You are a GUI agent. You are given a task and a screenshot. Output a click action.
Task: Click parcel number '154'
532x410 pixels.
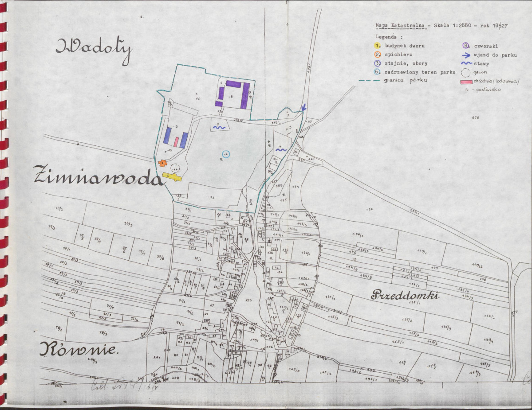click(296, 187)
